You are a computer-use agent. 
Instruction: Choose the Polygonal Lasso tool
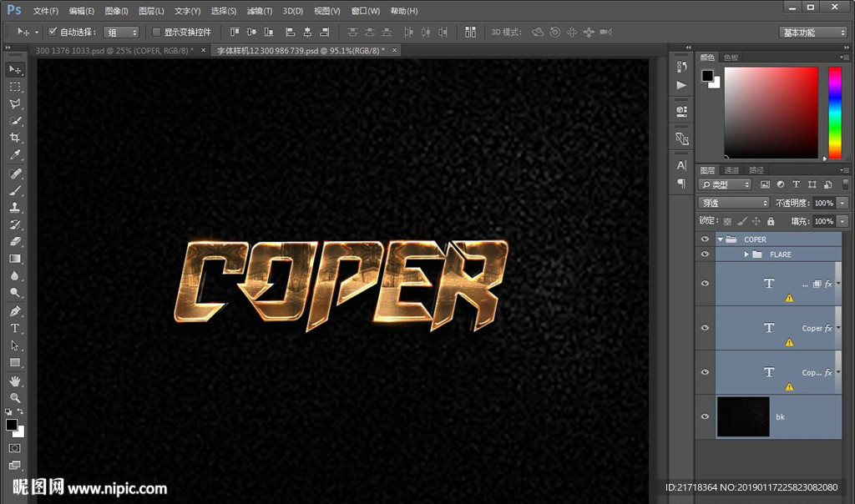coord(15,103)
